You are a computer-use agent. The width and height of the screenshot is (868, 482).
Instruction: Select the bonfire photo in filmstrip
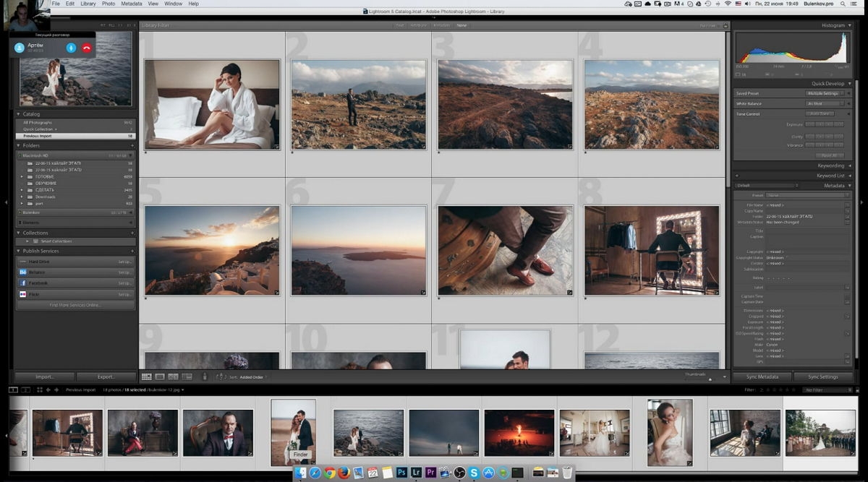tap(519, 433)
